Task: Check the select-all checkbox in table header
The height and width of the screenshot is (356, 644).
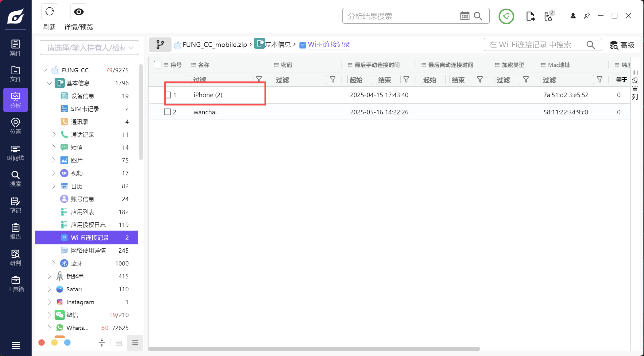Action: (158, 65)
